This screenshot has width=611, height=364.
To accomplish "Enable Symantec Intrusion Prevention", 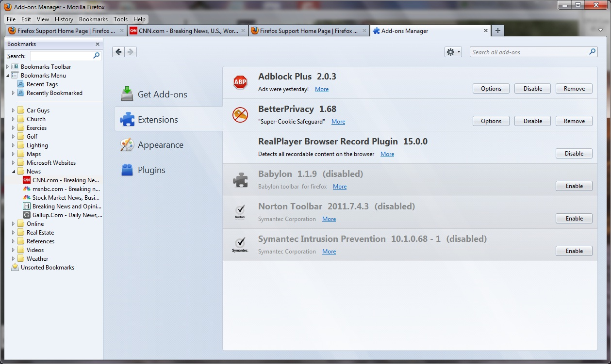I will point(574,251).
